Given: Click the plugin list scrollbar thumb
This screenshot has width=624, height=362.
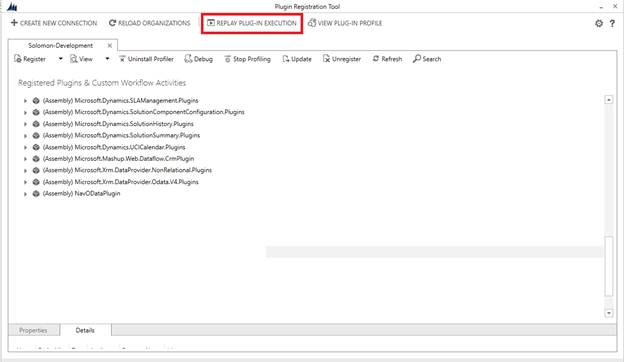Looking at the screenshot, I should click(609, 266).
